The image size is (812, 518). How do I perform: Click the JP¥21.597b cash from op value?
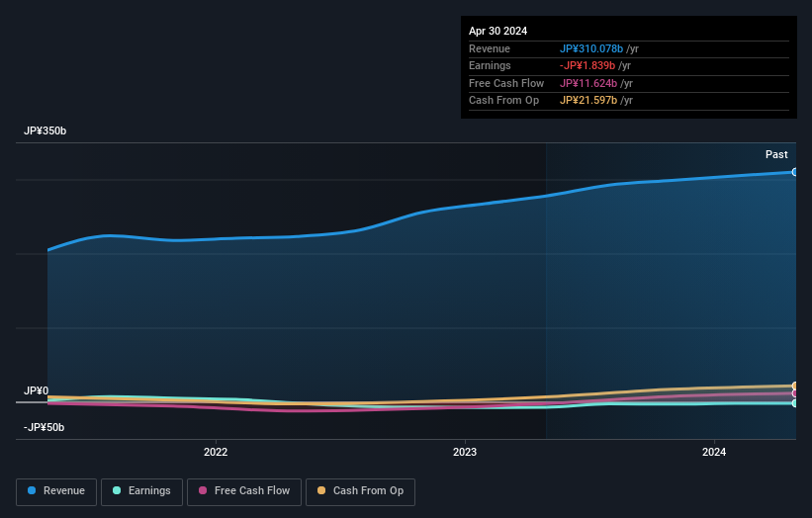[588, 101]
